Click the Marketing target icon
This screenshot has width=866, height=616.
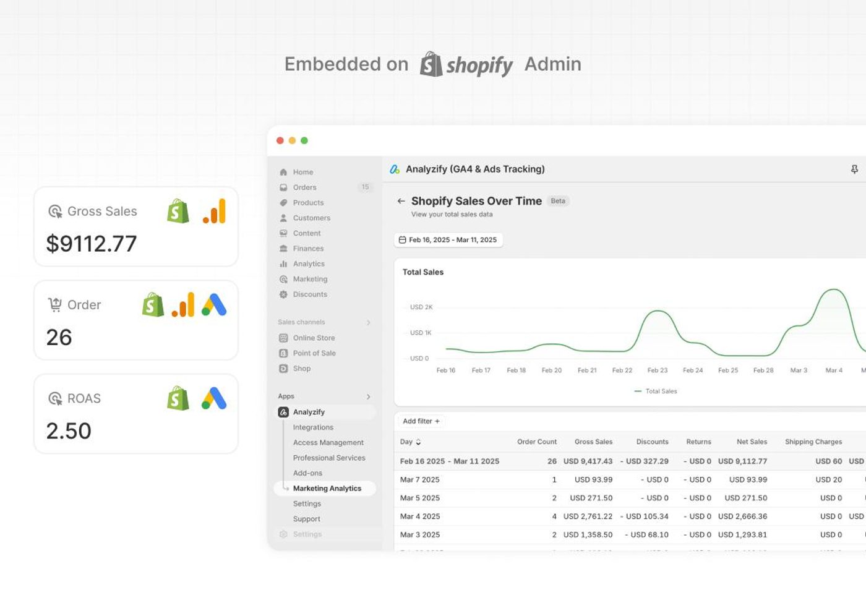pyautogui.click(x=283, y=279)
